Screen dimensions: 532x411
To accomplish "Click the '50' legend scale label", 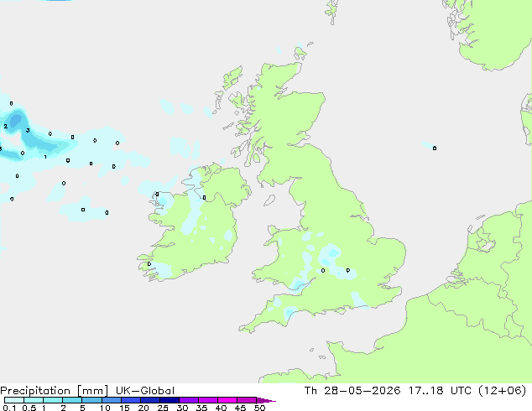I will pyautogui.click(x=259, y=408).
